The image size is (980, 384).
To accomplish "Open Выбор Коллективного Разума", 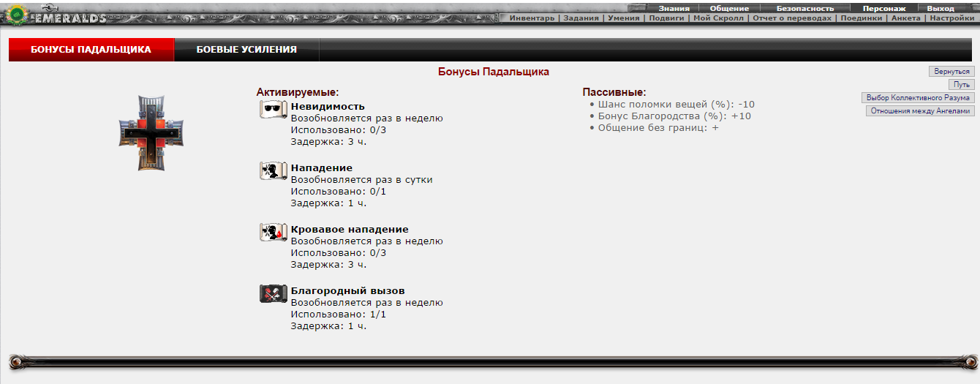I will click(x=918, y=98).
